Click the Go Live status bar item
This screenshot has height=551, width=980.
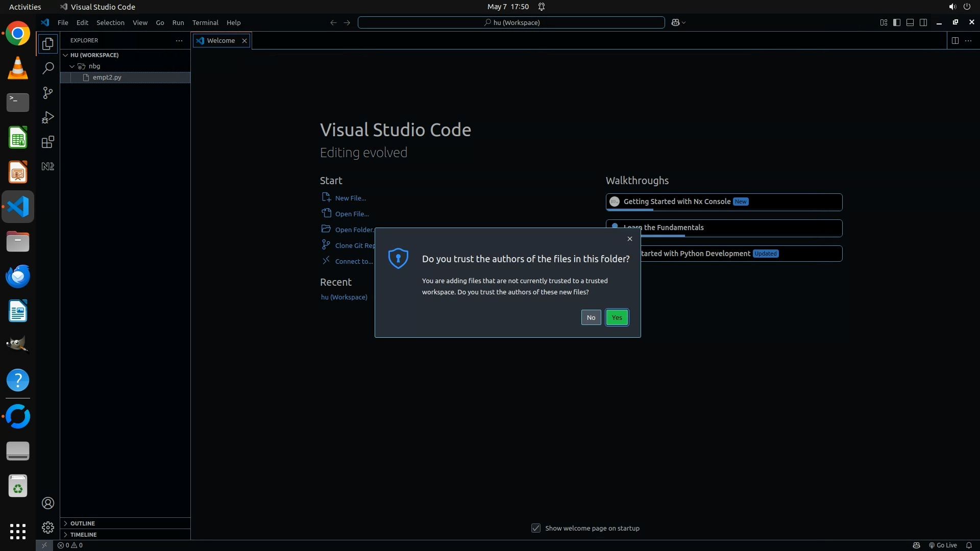943,545
